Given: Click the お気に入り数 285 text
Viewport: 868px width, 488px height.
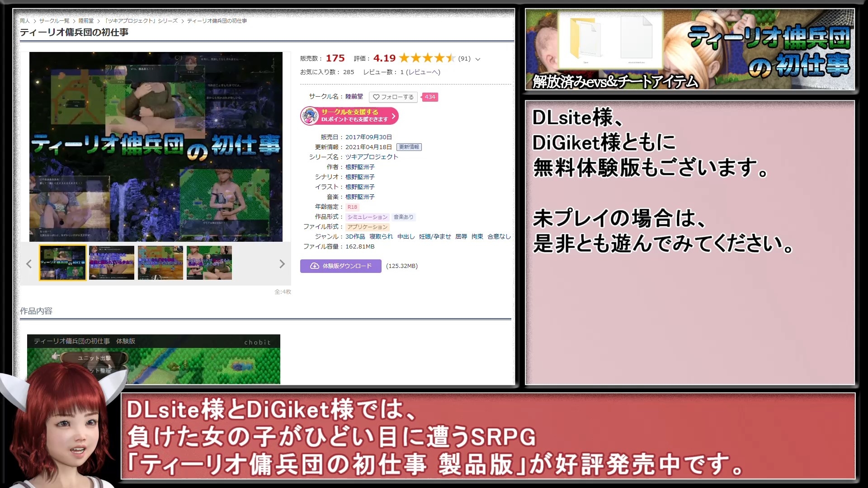Looking at the screenshot, I should tap(327, 72).
